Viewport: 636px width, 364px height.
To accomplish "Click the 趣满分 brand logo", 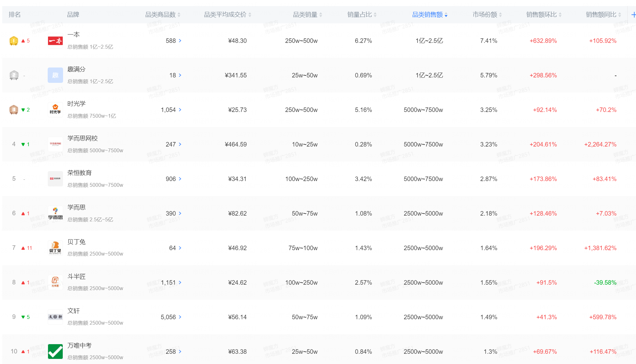I will click(55, 75).
